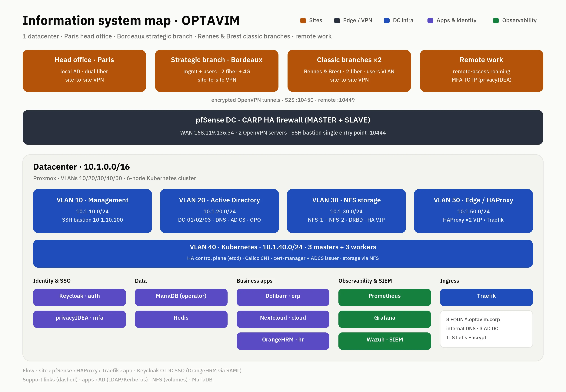Click the Dolibarr · erp chip
This screenshot has width=566, height=392.
coord(283,297)
